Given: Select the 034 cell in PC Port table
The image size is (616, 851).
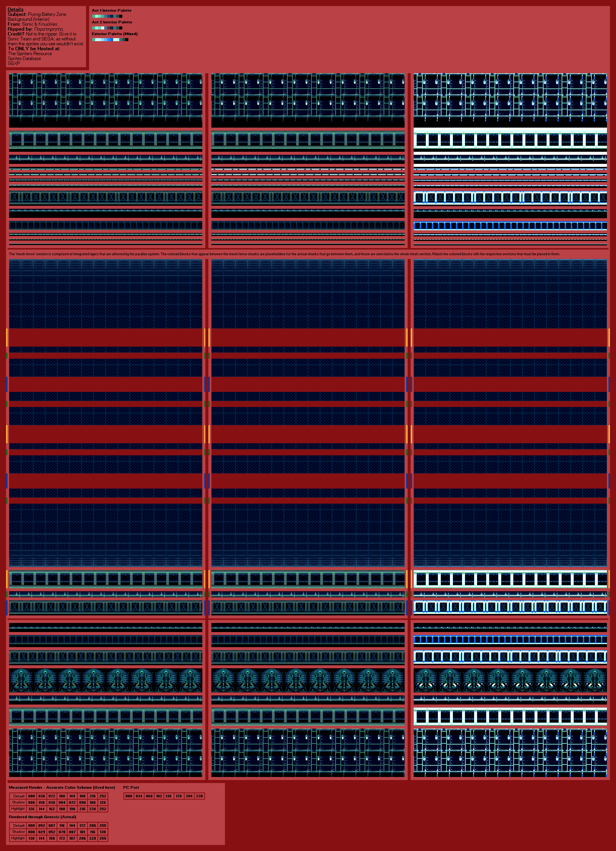Looking at the screenshot, I should click(139, 796).
